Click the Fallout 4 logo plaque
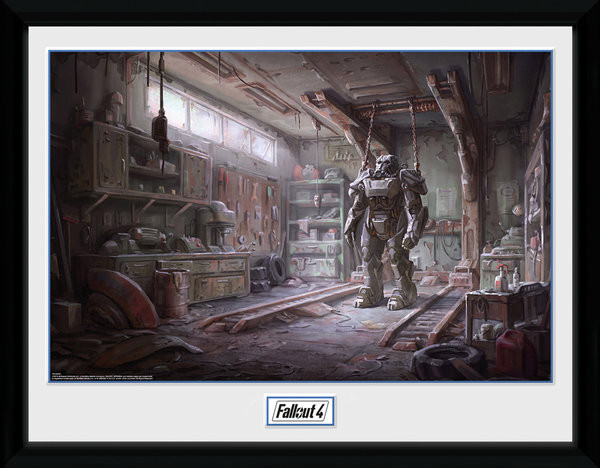The height and width of the screenshot is (468, 600). (x=300, y=410)
